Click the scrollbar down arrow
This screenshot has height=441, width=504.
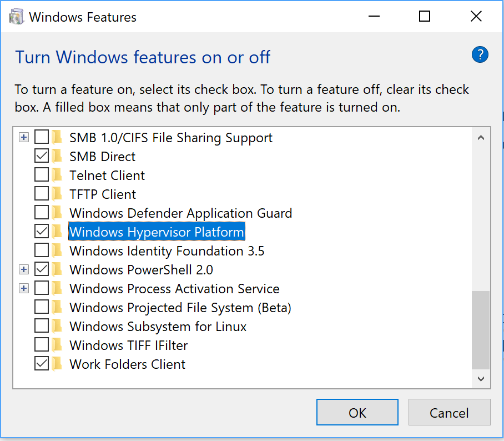click(481, 379)
